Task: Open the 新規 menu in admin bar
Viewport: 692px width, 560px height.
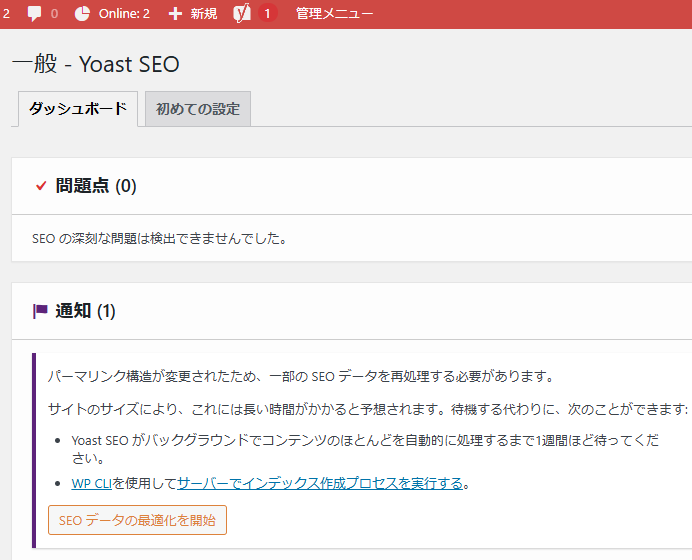Action: (x=193, y=14)
